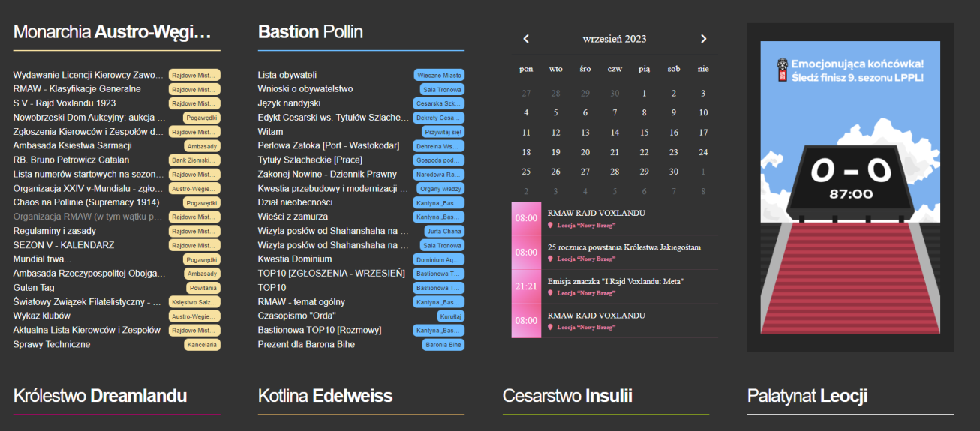Click Sala Tronowa tag beside Wnioski o obywatelstwo

(442, 89)
